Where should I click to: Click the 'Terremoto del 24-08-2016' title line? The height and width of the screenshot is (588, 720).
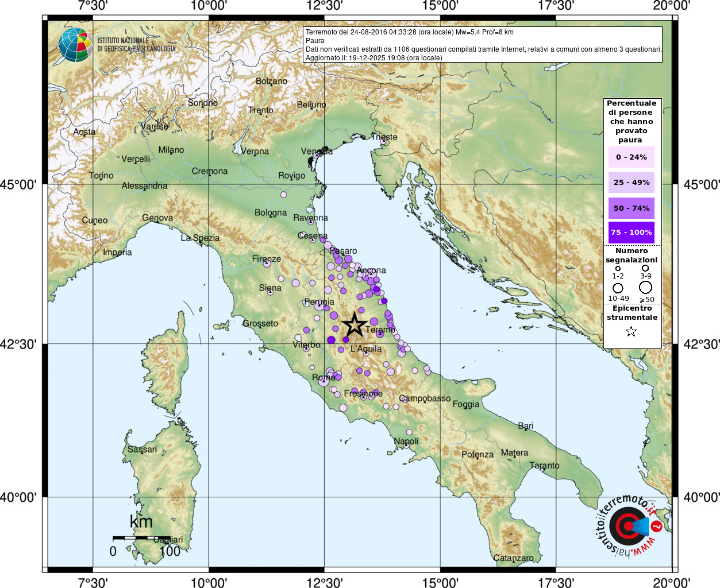click(x=410, y=32)
